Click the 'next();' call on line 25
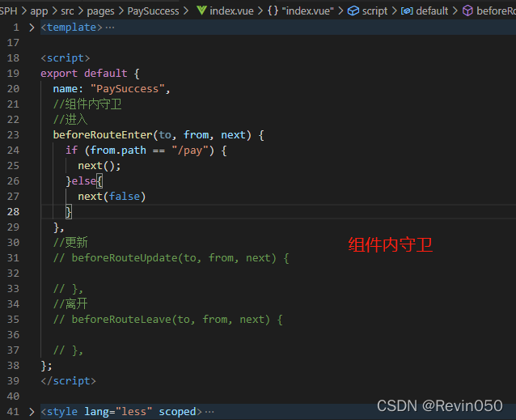This screenshot has height=420, width=516. [x=99, y=166]
